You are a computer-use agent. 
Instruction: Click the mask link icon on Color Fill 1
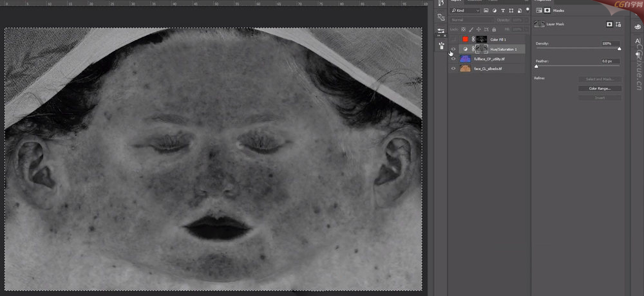coord(473,39)
